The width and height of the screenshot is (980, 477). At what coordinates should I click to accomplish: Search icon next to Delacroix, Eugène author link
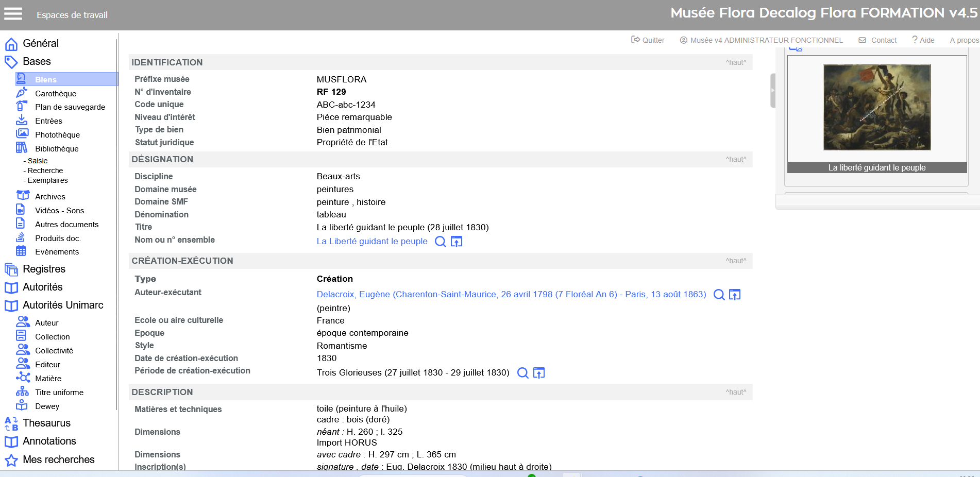pyautogui.click(x=719, y=295)
